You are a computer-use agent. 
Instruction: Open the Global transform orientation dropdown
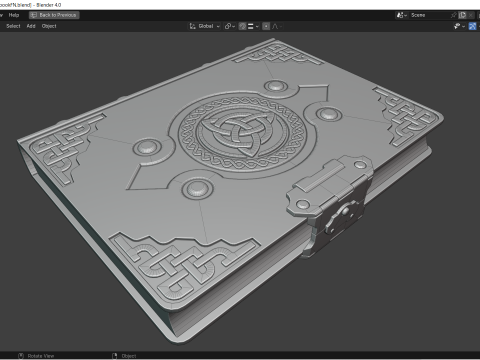205,26
